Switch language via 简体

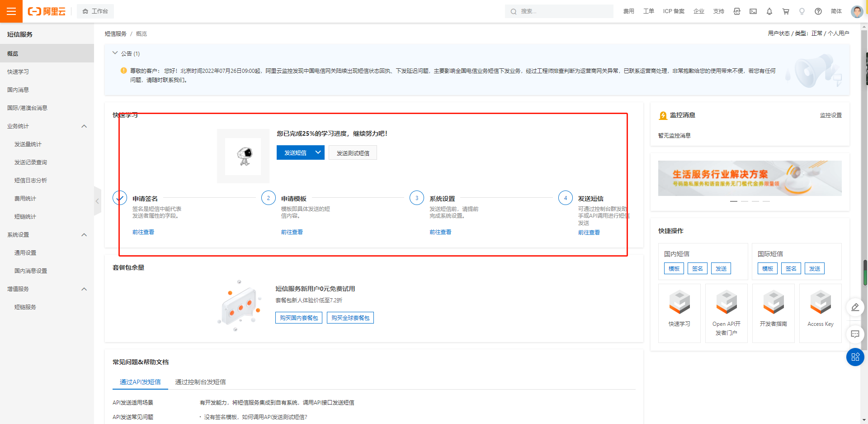836,11
